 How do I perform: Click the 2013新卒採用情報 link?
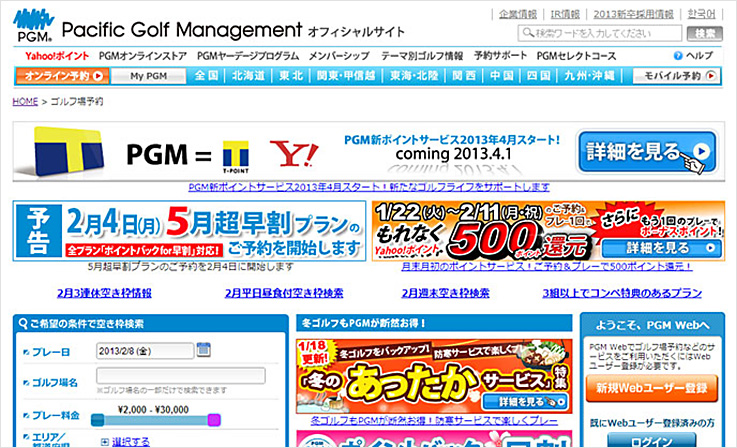pos(633,14)
